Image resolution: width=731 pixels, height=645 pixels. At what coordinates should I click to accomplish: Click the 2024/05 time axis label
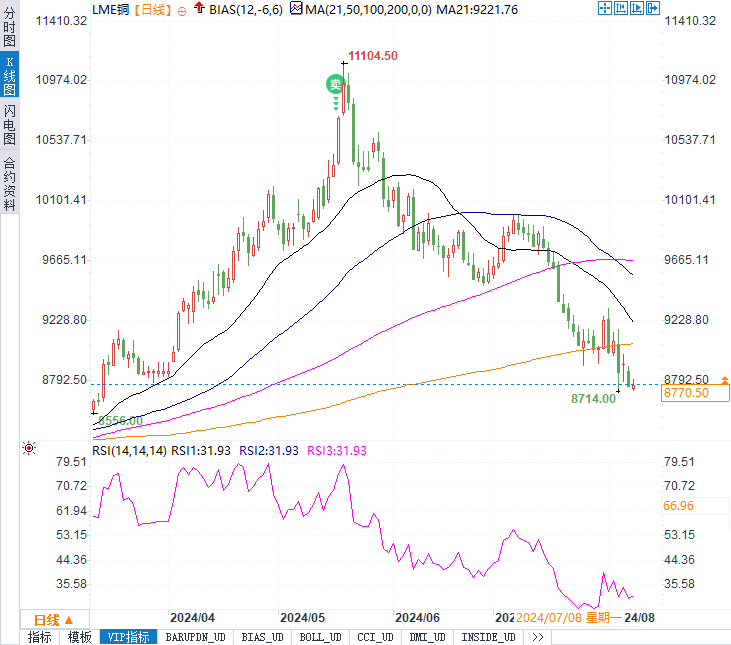coord(302,618)
